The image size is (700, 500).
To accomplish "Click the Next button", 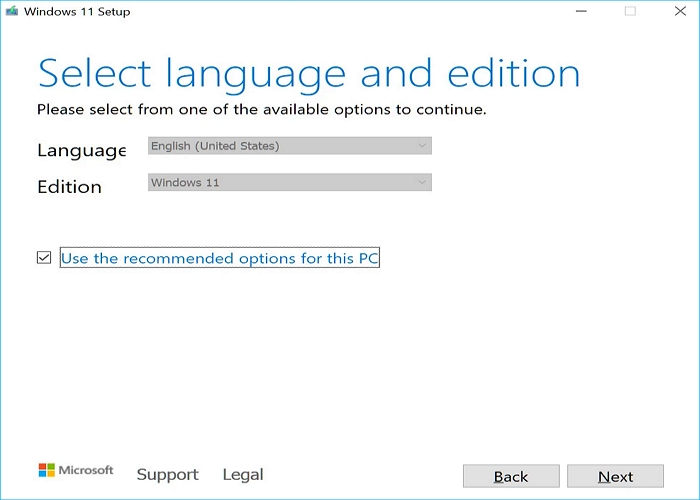I will click(x=615, y=476).
